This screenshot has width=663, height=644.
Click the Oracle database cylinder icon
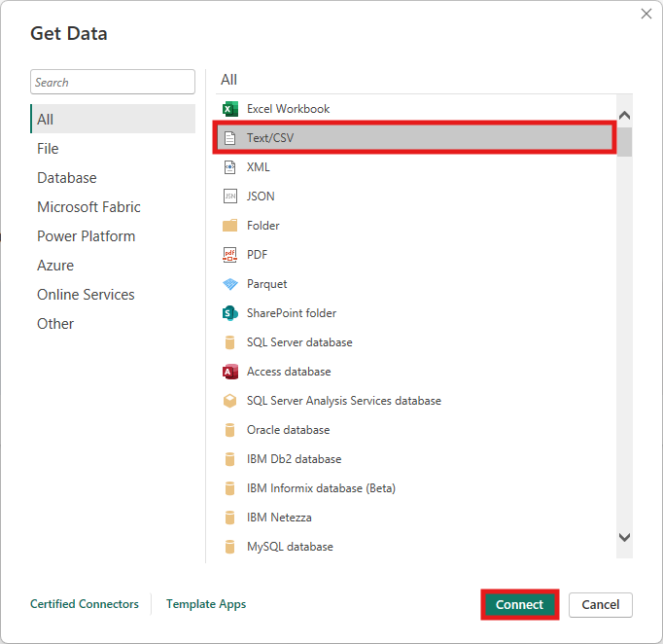click(x=230, y=430)
